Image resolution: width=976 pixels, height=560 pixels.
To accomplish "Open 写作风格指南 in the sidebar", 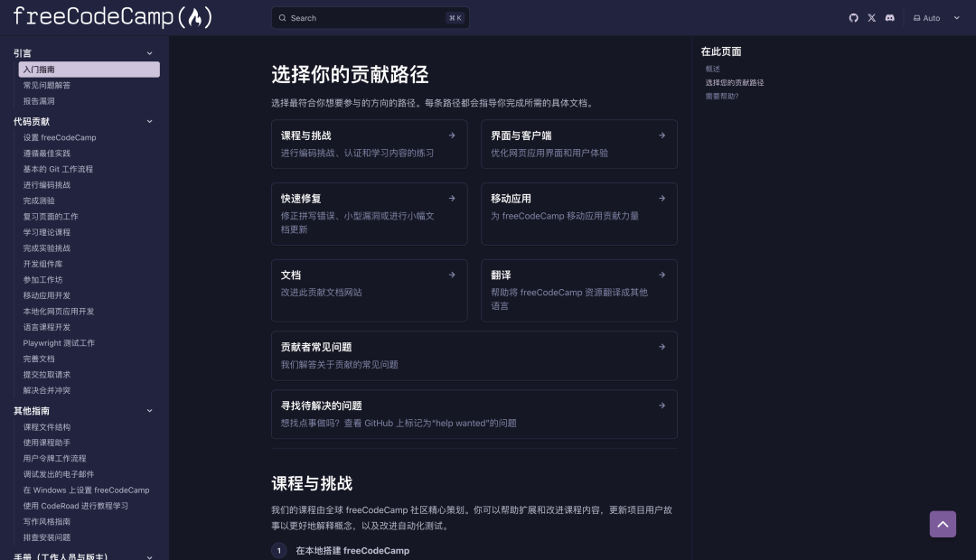I will point(47,521).
